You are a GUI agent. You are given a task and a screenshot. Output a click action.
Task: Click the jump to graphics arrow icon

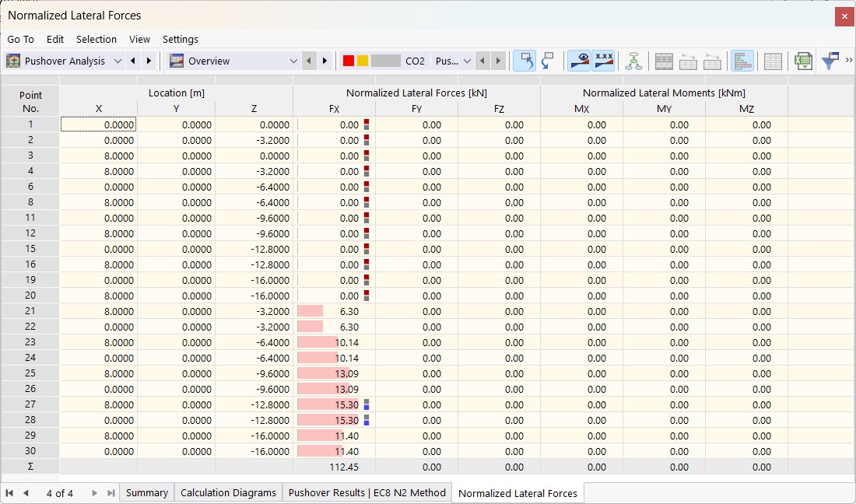(525, 61)
